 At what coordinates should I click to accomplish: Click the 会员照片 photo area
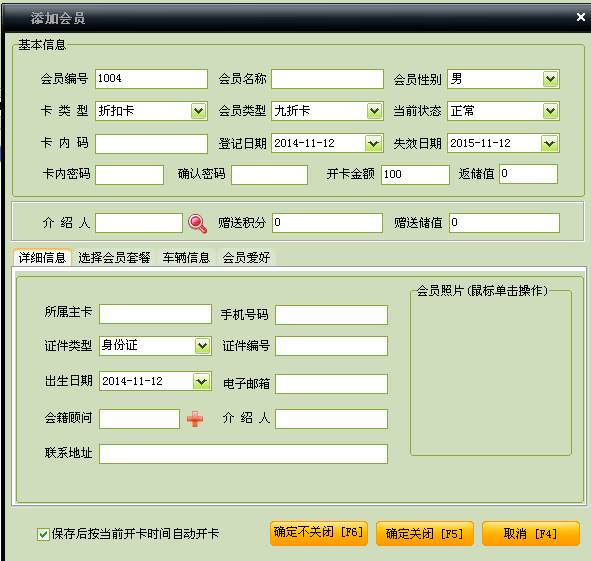pyautogui.click(x=491, y=375)
